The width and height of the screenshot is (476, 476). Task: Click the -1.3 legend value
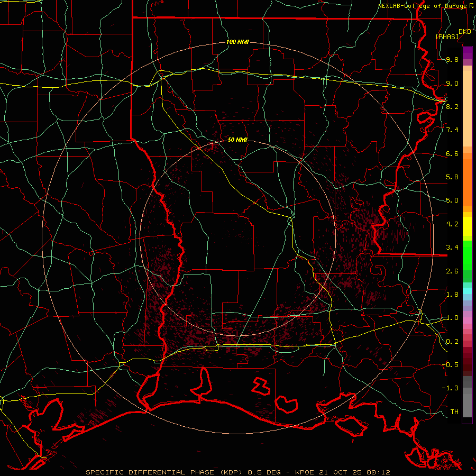(450, 388)
